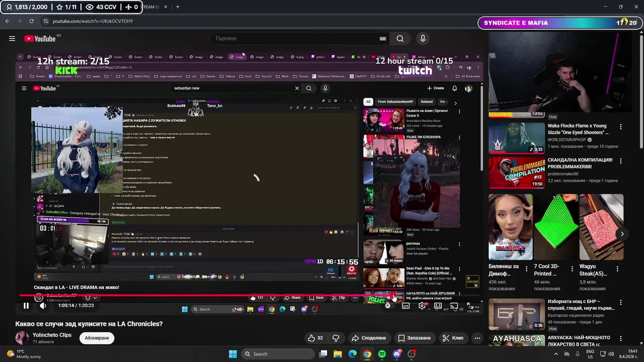Switch player to theater mode
This screenshot has height=362, width=644.
[438, 306]
